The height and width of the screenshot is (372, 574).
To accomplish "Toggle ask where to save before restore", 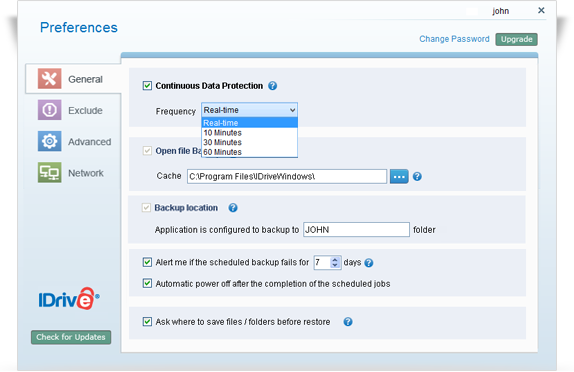I will [x=147, y=321].
